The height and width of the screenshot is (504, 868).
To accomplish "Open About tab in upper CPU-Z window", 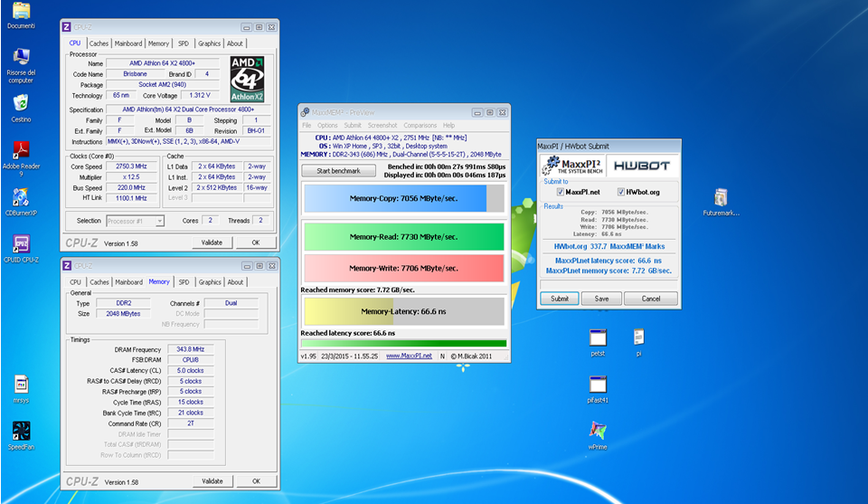I will pyautogui.click(x=235, y=43).
